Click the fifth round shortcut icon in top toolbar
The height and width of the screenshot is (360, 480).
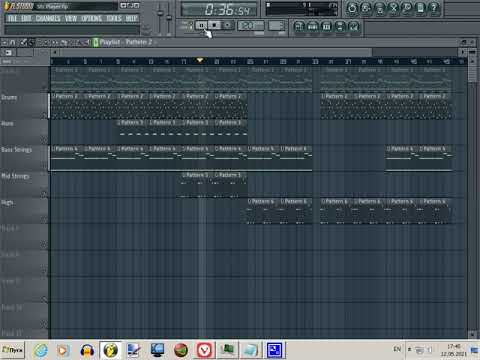coord(407,8)
